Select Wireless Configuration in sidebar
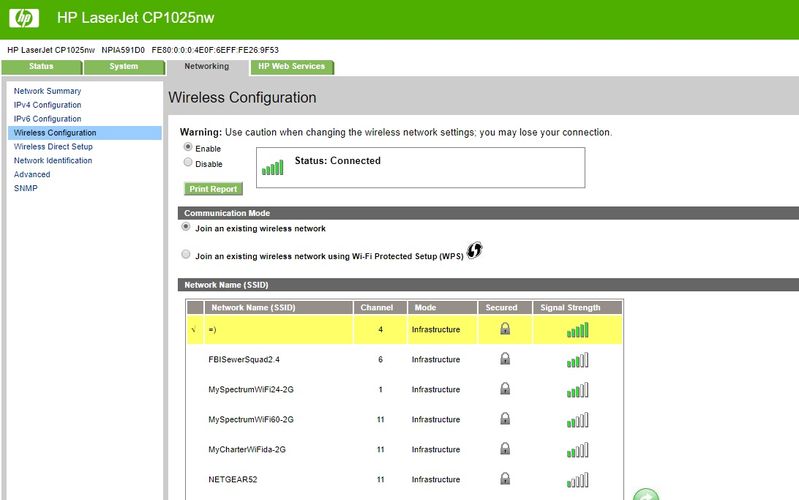Image resolution: width=799 pixels, height=500 pixels. click(x=85, y=133)
